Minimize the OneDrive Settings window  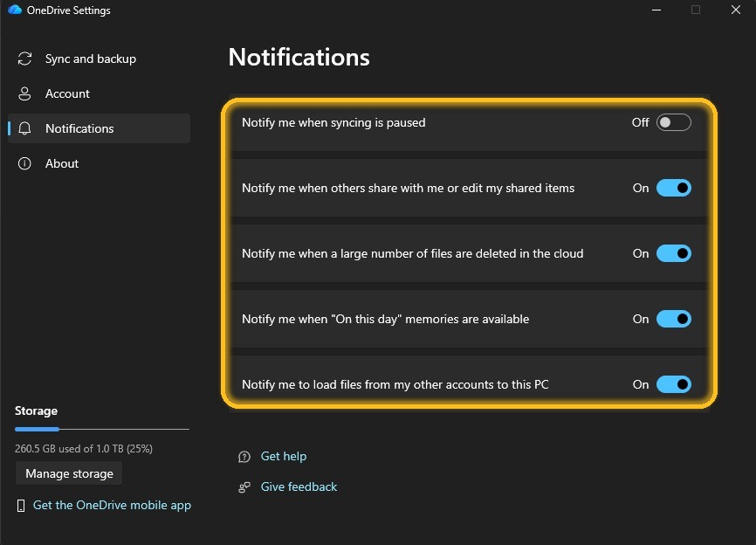tap(656, 10)
